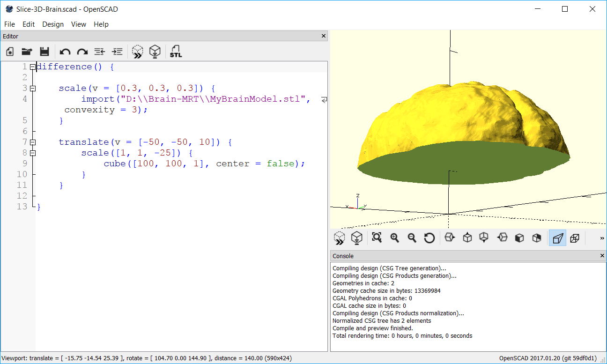Click Preview icon in the viewer toolbar
The width and height of the screenshot is (607, 364).
[340, 238]
